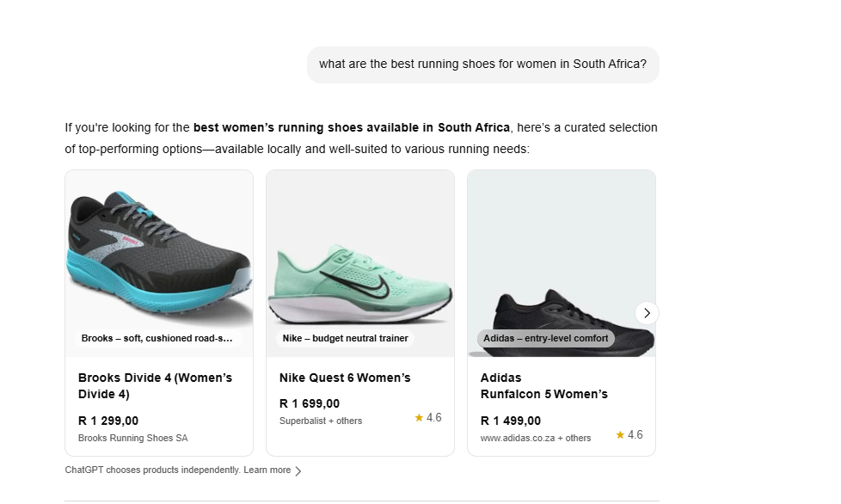Click the R 1 299,00 Brooks price
Viewport: 841px width, 504px height.
(x=108, y=421)
